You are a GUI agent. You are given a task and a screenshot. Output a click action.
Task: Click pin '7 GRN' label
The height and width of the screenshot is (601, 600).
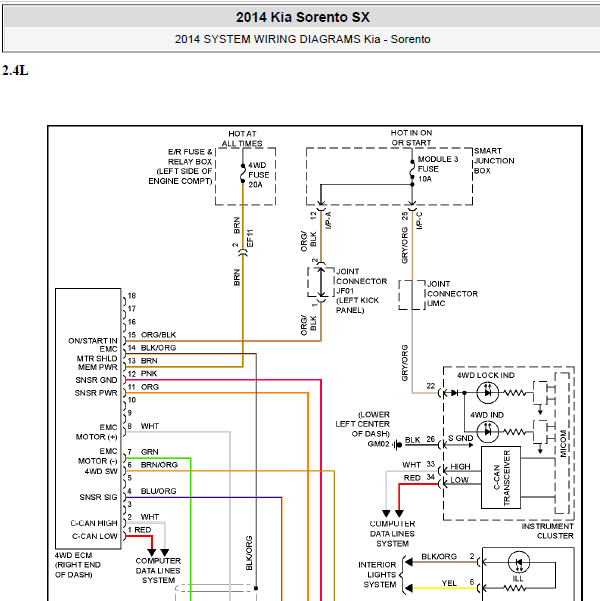pos(143,452)
